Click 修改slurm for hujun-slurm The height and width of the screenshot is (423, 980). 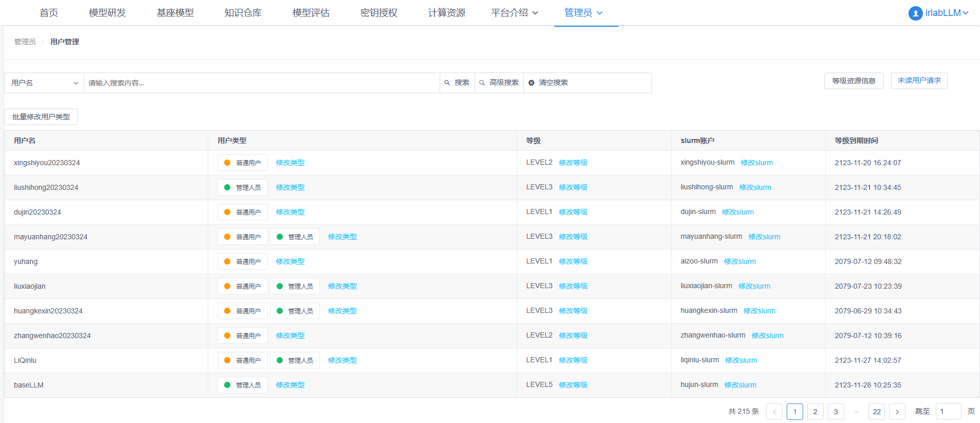(740, 385)
